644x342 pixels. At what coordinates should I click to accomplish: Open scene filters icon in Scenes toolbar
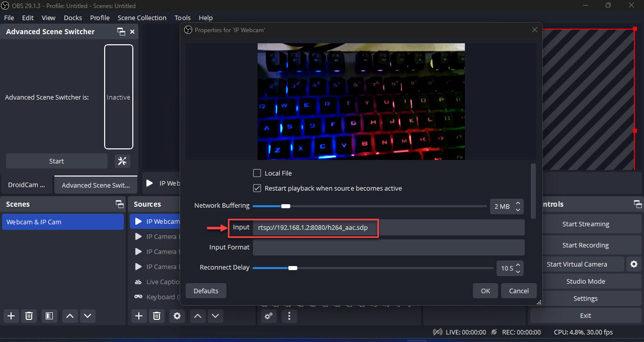point(49,316)
